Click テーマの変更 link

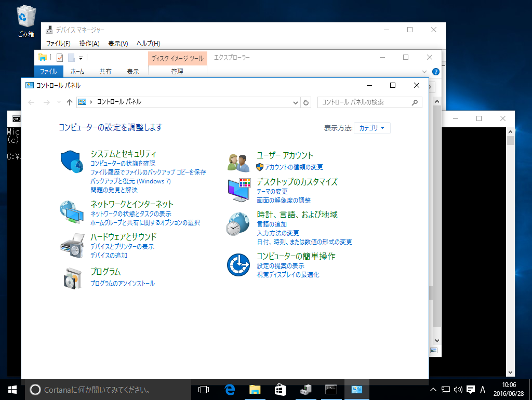[x=272, y=192]
